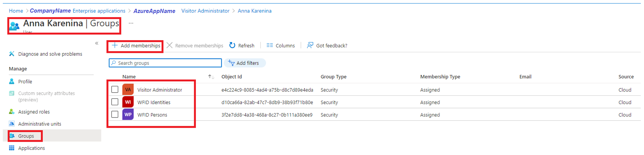
Task: Open CompanyName Enterprise applications breadcrumb
Action: pyautogui.click(x=77, y=11)
